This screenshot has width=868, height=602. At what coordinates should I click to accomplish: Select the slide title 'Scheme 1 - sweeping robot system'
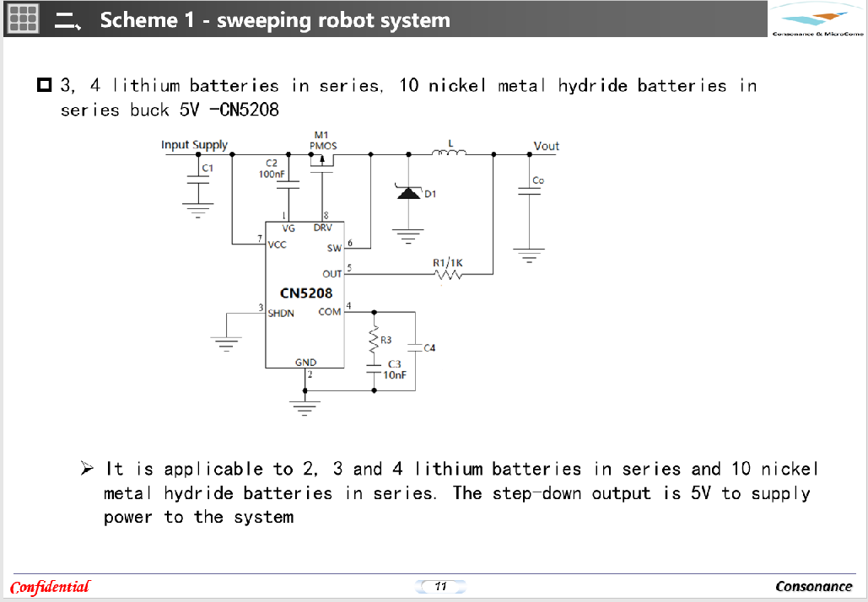(275, 20)
